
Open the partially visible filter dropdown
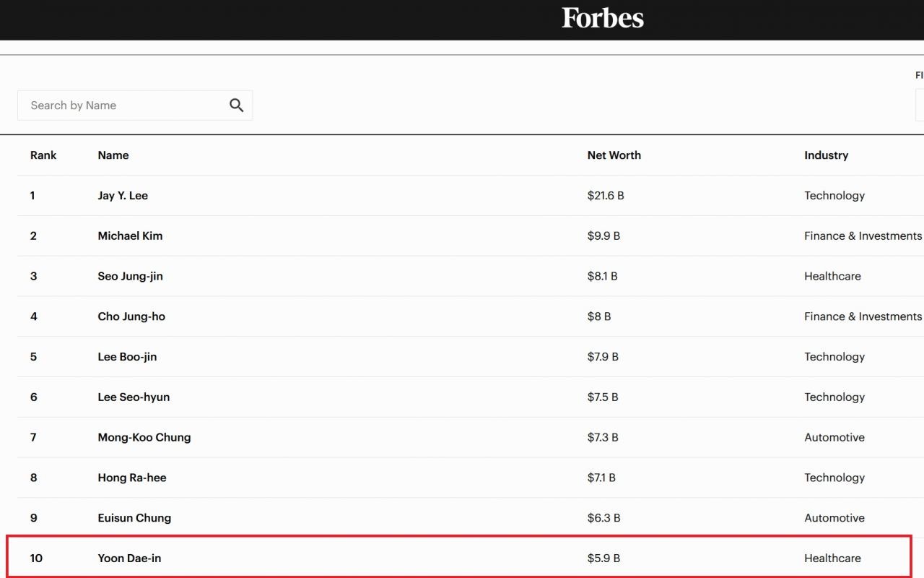pos(919,105)
